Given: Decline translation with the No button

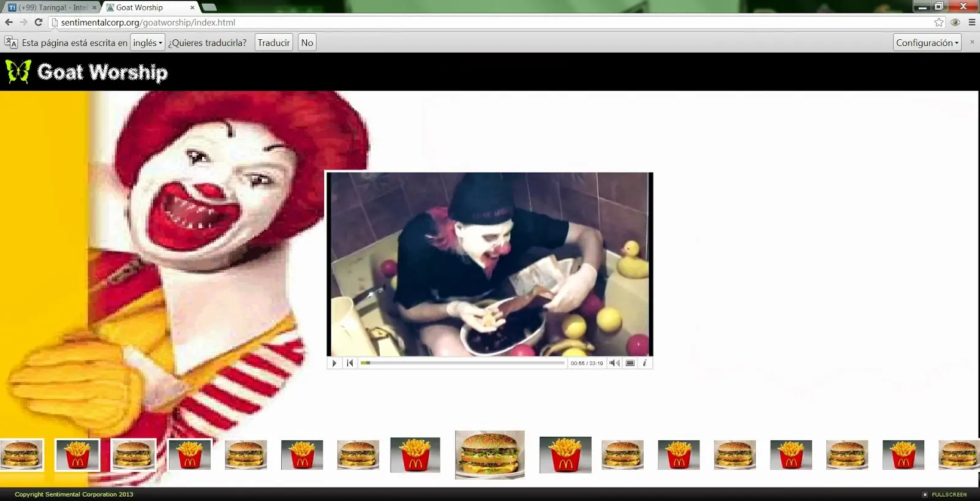Looking at the screenshot, I should pyautogui.click(x=307, y=42).
